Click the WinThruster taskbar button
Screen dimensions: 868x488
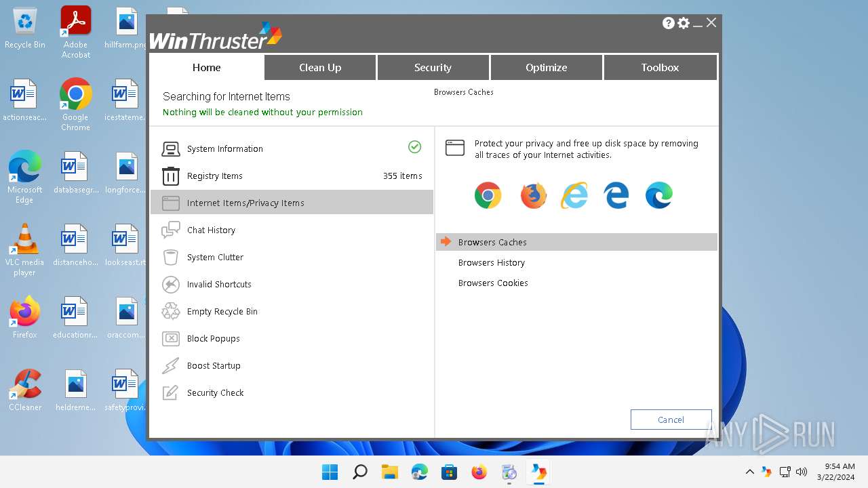pos(539,472)
